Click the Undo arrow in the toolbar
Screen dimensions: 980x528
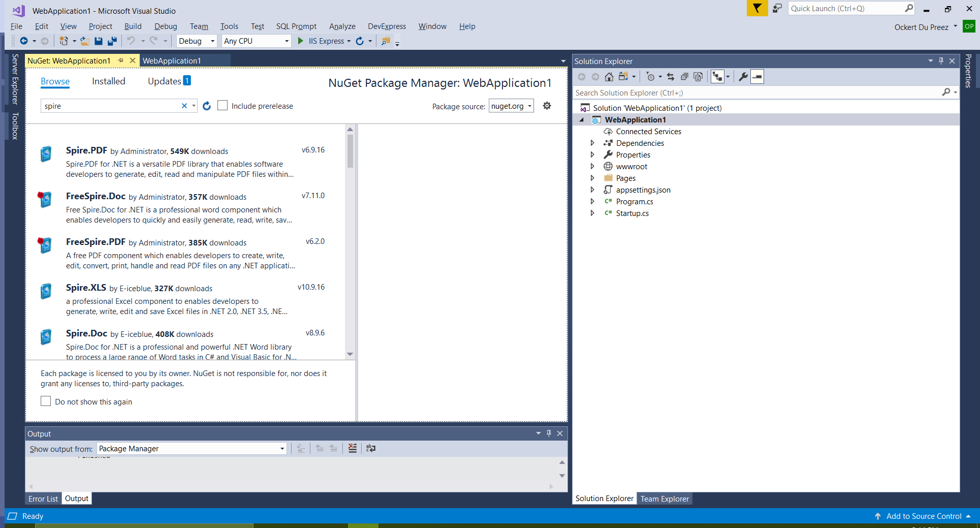coord(131,41)
